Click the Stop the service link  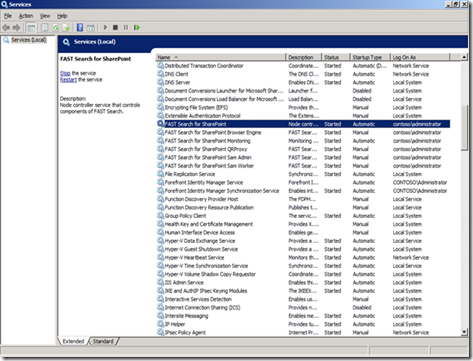click(x=65, y=73)
